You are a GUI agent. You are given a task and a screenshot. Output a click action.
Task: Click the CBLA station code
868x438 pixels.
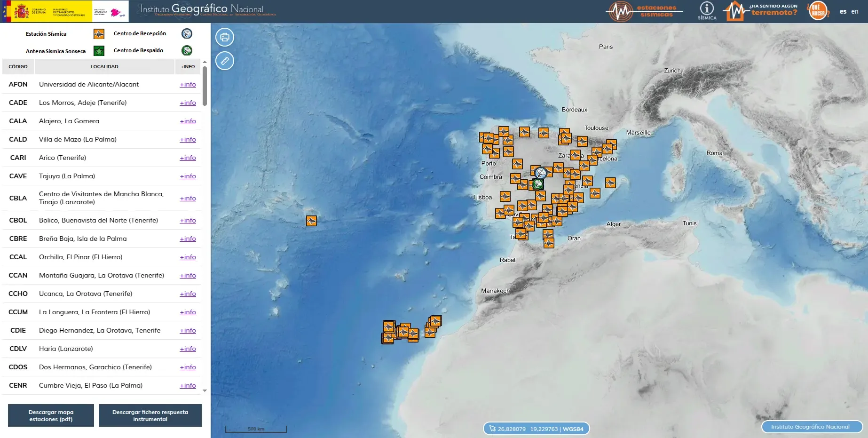pos(18,198)
